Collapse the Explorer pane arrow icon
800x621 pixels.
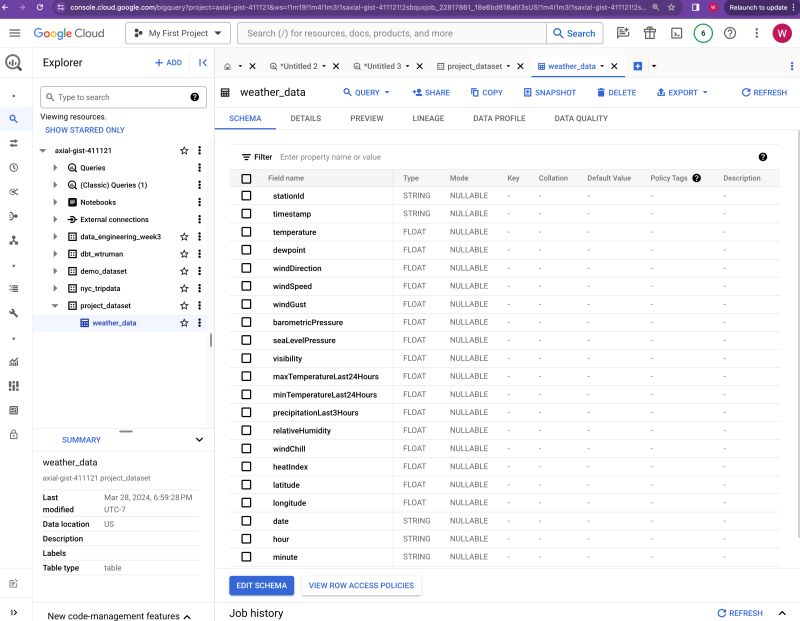[203, 62]
